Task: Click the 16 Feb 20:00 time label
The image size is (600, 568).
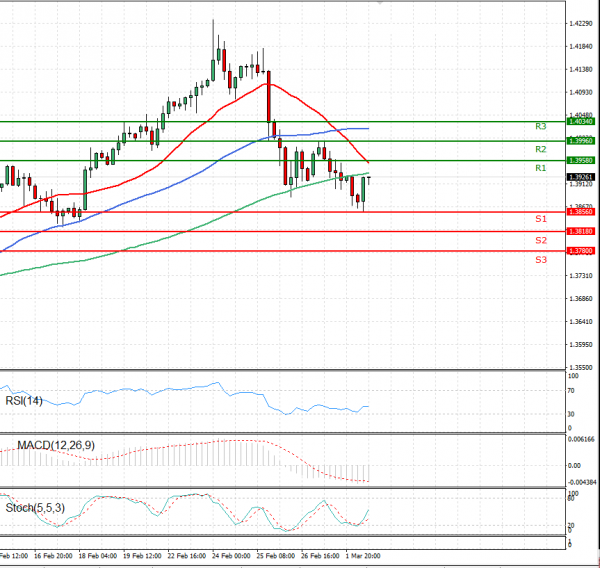Action: 53,556
